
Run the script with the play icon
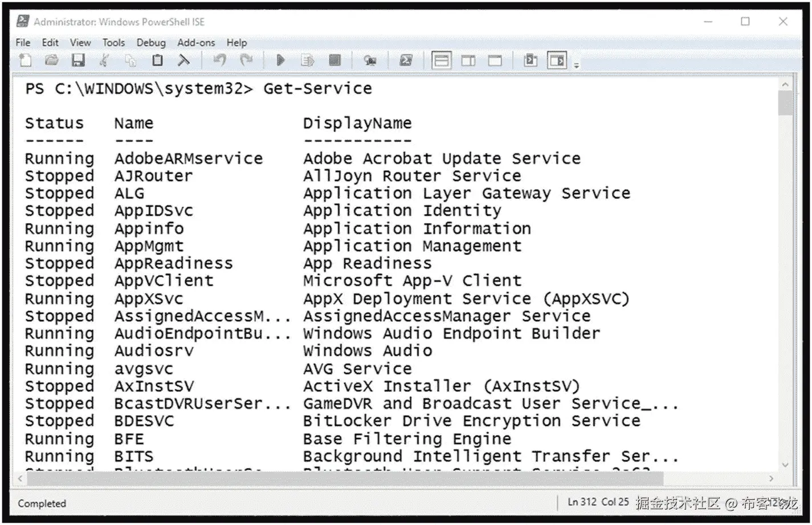280,60
